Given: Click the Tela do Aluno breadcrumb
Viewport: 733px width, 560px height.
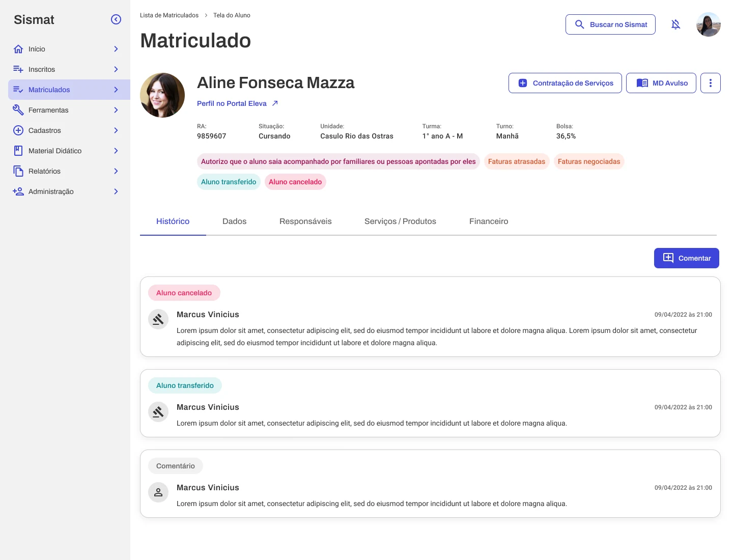Looking at the screenshot, I should tap(232, 15).
